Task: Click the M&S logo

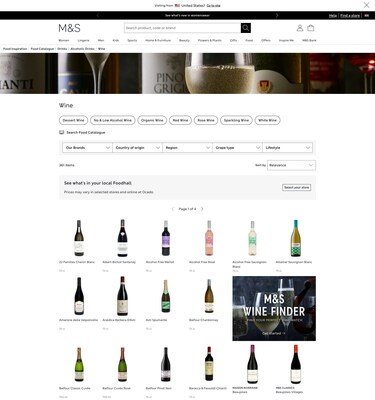Action: point(69,28)
